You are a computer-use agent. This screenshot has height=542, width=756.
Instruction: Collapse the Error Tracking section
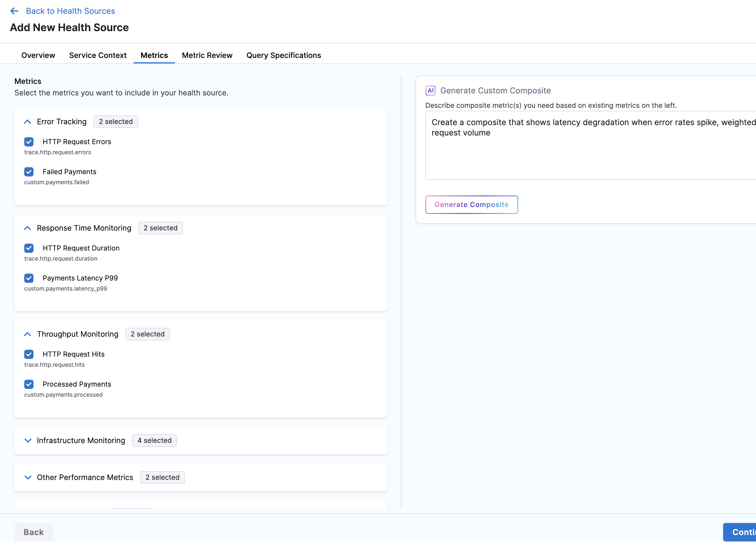(28, 122)
